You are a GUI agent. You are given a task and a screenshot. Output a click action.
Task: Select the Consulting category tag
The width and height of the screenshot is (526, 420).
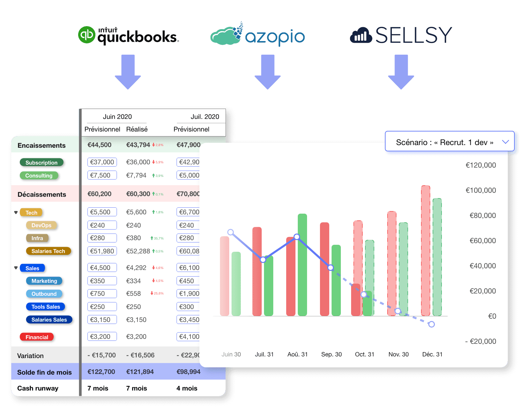[39, 176]
